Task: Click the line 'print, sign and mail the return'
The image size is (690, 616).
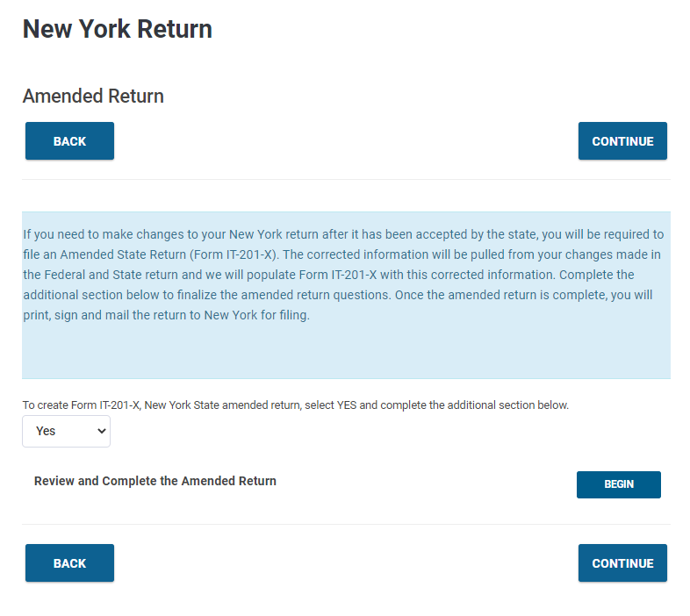Action: point(166,315)
